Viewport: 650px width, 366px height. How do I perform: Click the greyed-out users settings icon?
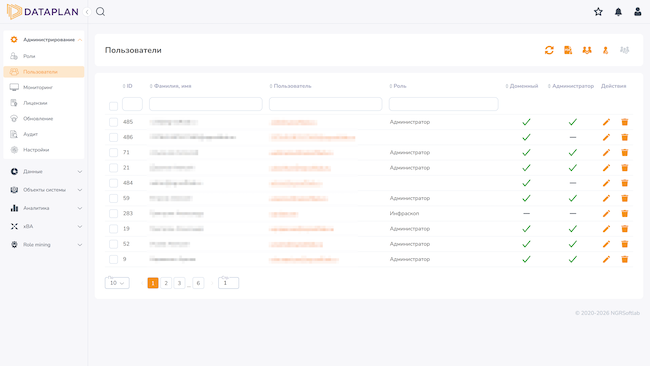[624, 50]
